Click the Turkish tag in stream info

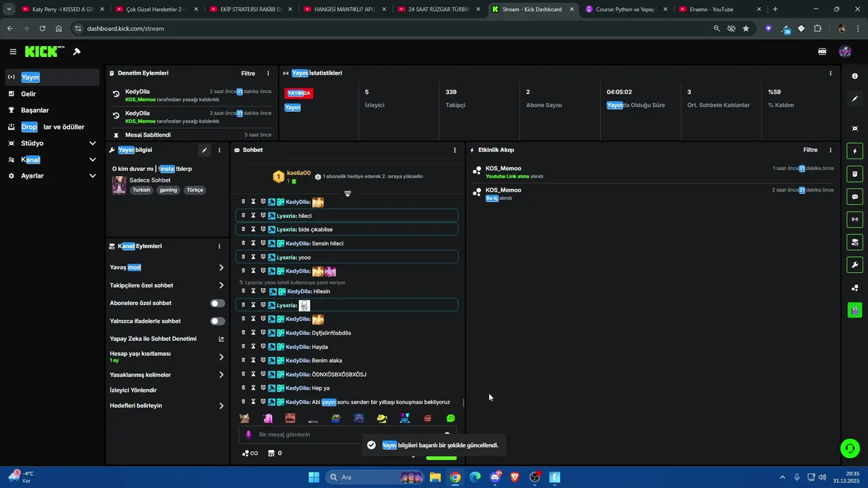(x=142, y=190)
